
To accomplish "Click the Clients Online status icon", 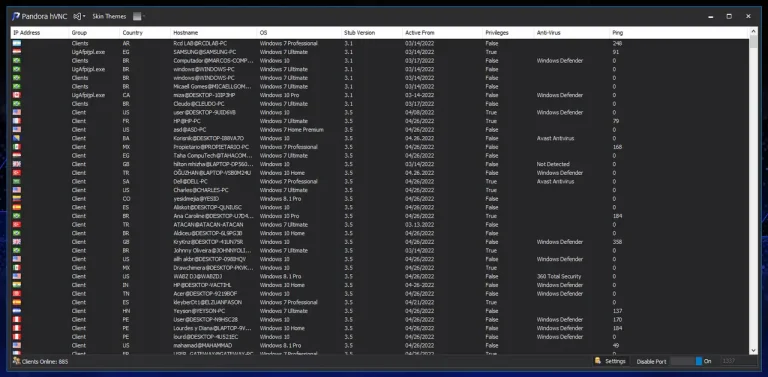I will pyautogui.click(x=17, y=361).
